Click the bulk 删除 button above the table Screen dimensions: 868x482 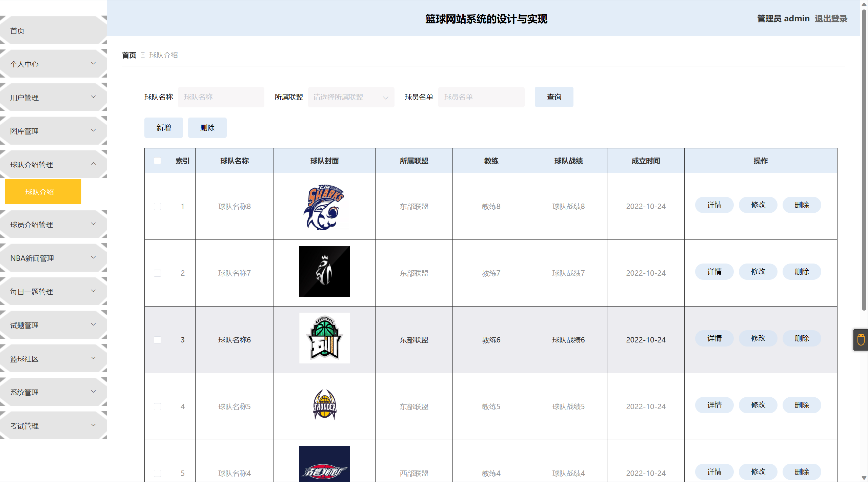click(x=207, y=128)
